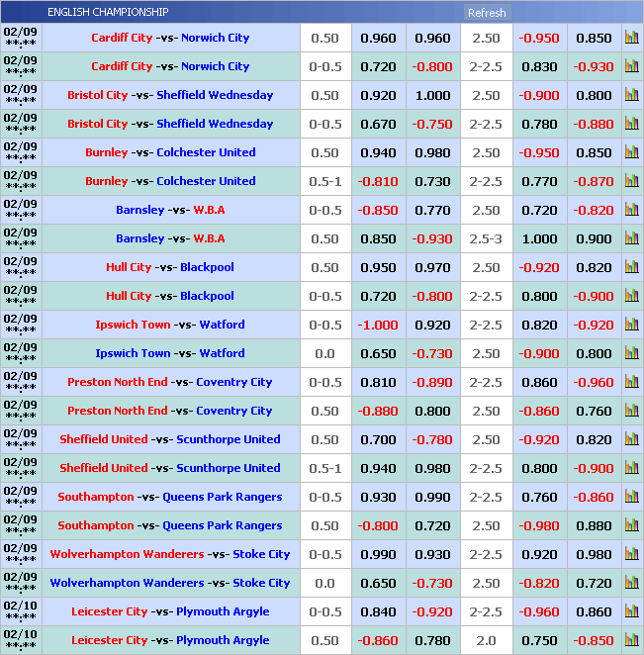Image resolution: width=644 pixels, height=655 pixels.
Task: Click the Refresh button in the header
Action: point(486,13)
